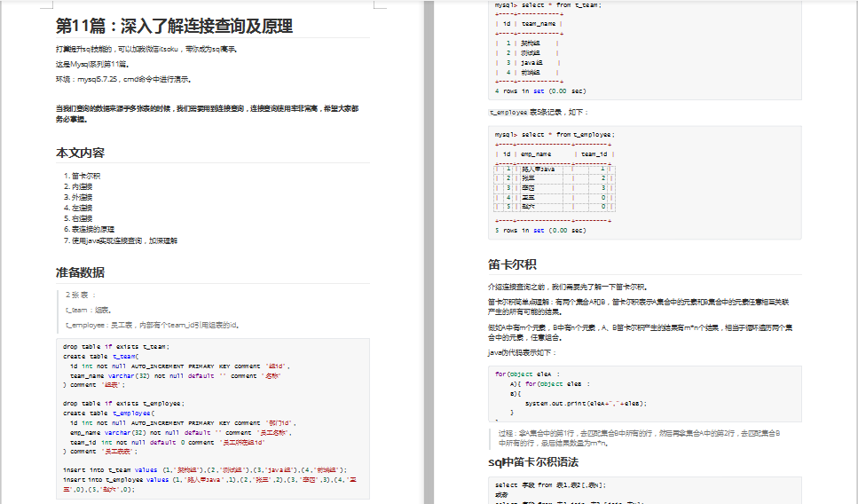Click list item '1. 笛卡尔积'
Screen dimensions: 858x504
83,176
